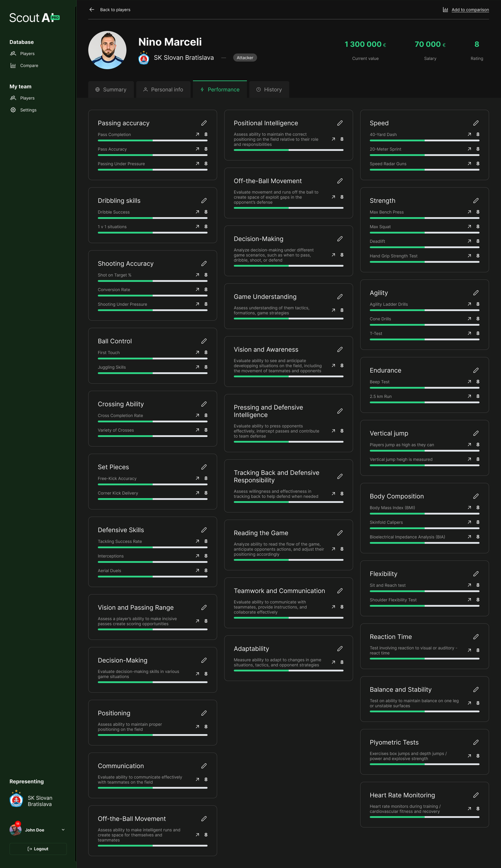Viewport: 501px width, 868px height.
Task: Edit the Ball Control card
Action: pyautogui.click(x=204, y=341)
